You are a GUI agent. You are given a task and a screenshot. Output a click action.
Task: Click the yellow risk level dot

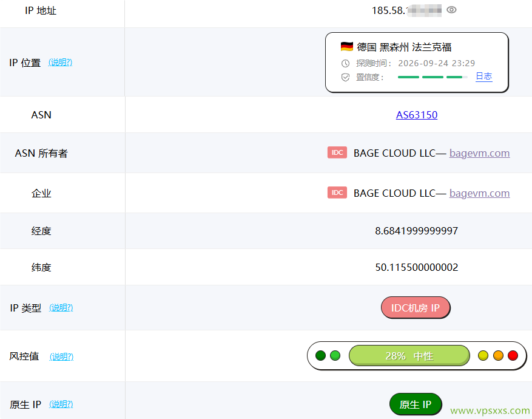[483, 355]
